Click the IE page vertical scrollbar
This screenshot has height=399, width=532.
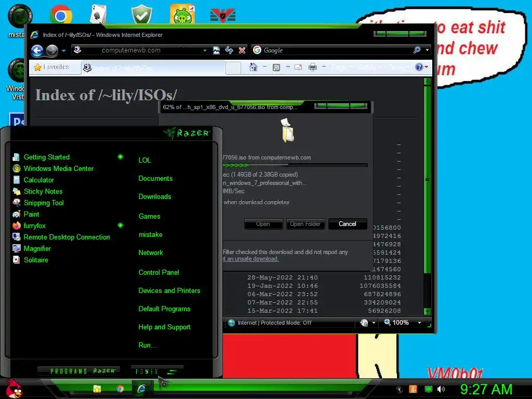pyautogui.click(x=428, y=196)
